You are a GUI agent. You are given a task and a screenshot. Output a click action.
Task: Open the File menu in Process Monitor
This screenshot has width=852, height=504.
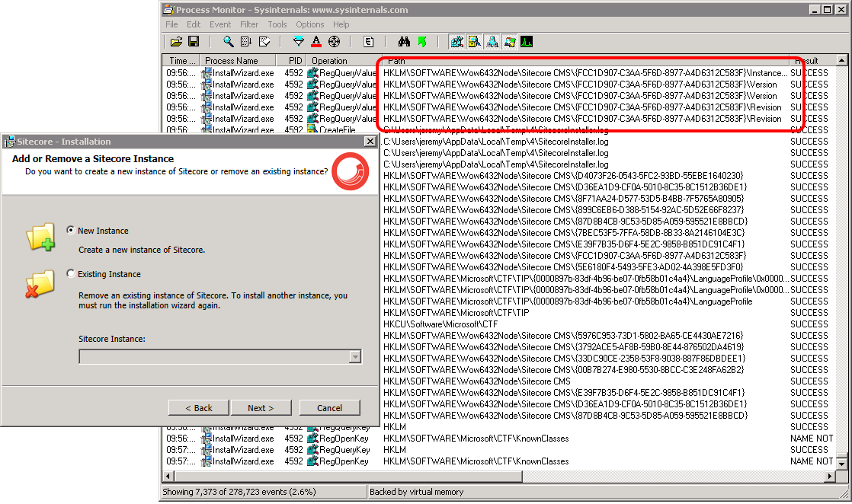(x=171, y=24)
